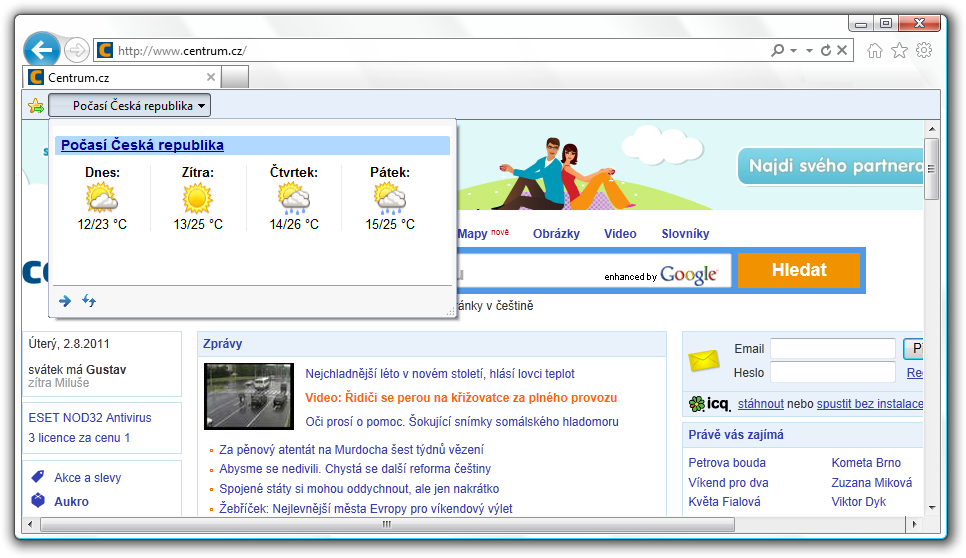Image resolution: width=966 pixels, height=558 pixels.
Task: Open Favorites with the star icon
Action: pyautogui.click(x=899, y=51)
